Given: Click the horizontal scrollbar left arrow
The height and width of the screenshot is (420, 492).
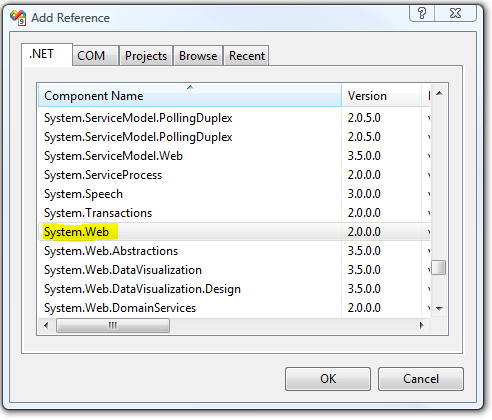Looking at the screenshot, I should (x=46, y=325).
